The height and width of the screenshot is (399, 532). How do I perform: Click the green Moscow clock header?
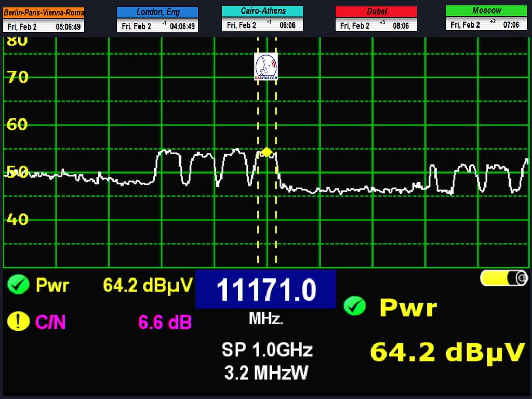(x=486, y=10)
